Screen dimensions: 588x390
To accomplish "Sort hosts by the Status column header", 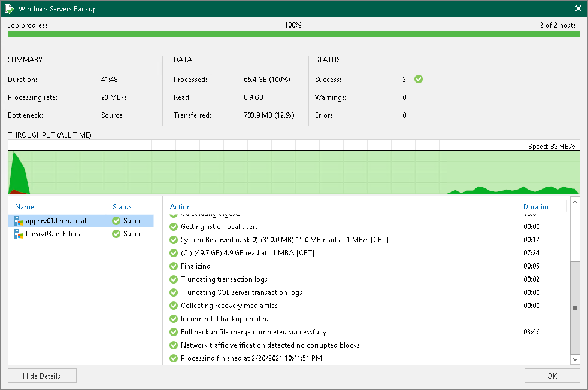I will pos(122,207).
